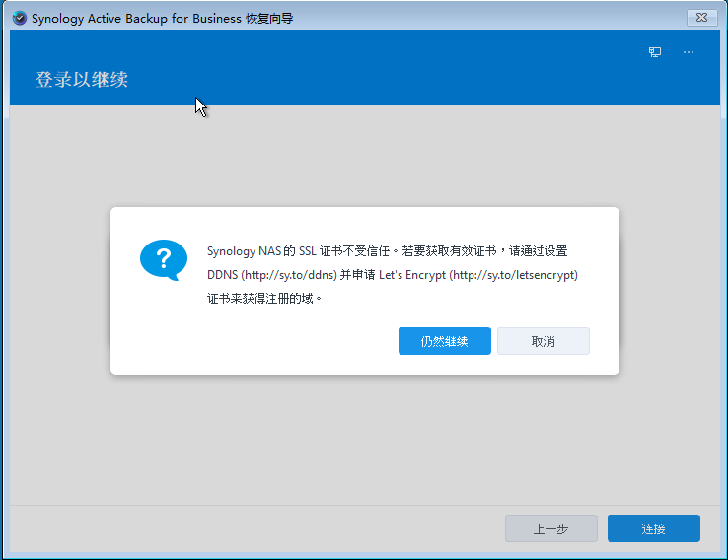Click "Synology NAS" text in dialog message
Viewport: 728px width, 560px height.
point(244,251)
